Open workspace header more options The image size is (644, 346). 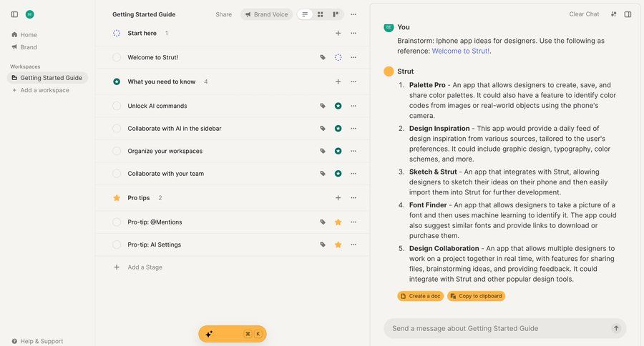[353, 14]
